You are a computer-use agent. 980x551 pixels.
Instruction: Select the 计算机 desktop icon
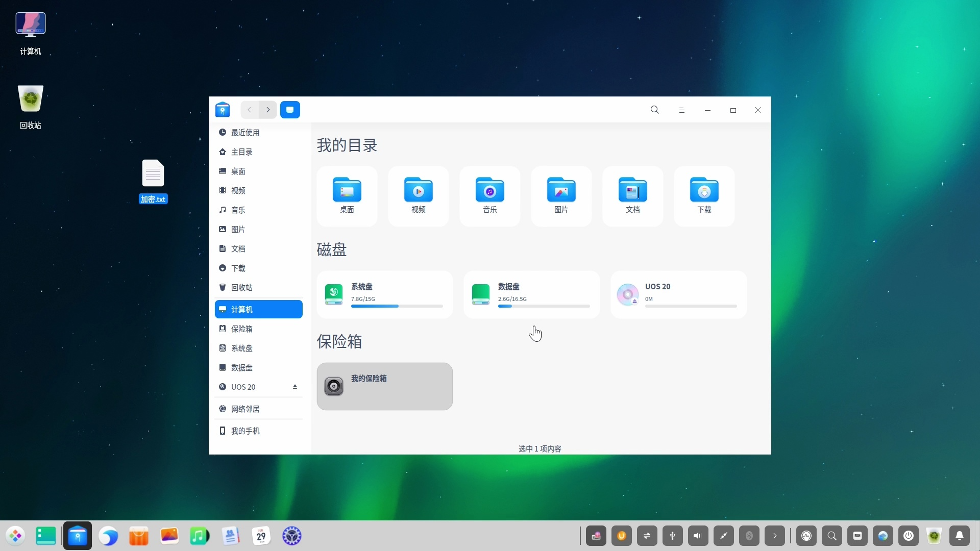(x=31, y=34)
